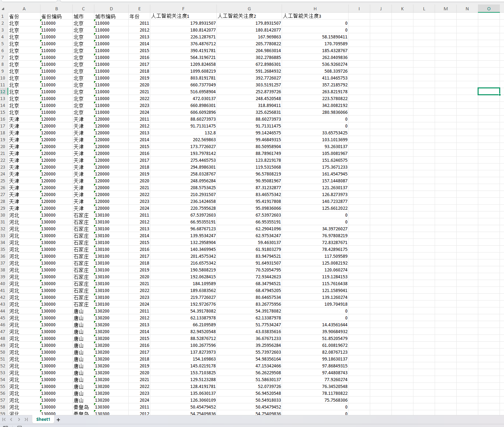Select cell with value 205.7780822
The image size is (504, 427).
(x=249, y=44)
